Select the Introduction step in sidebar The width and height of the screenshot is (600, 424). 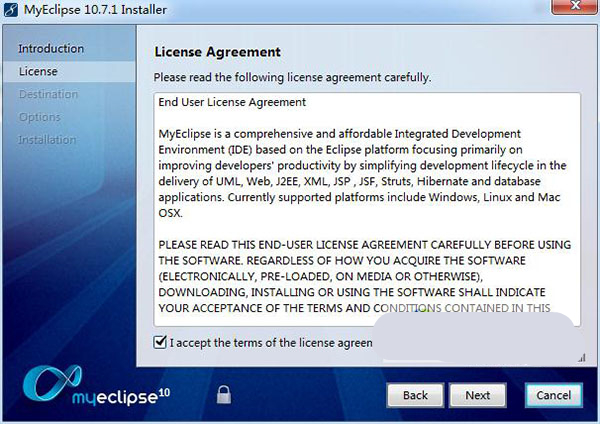point(51,49)
